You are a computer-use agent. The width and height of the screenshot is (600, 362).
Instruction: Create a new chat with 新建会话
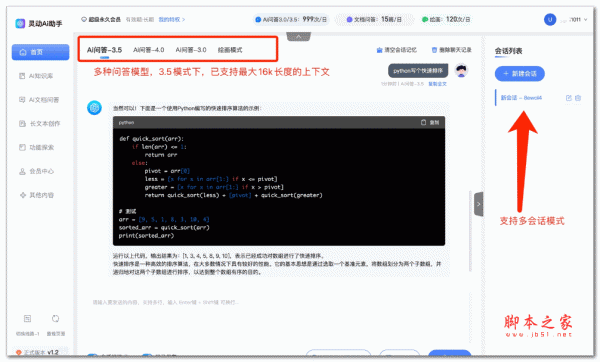[x=520, y=73]
